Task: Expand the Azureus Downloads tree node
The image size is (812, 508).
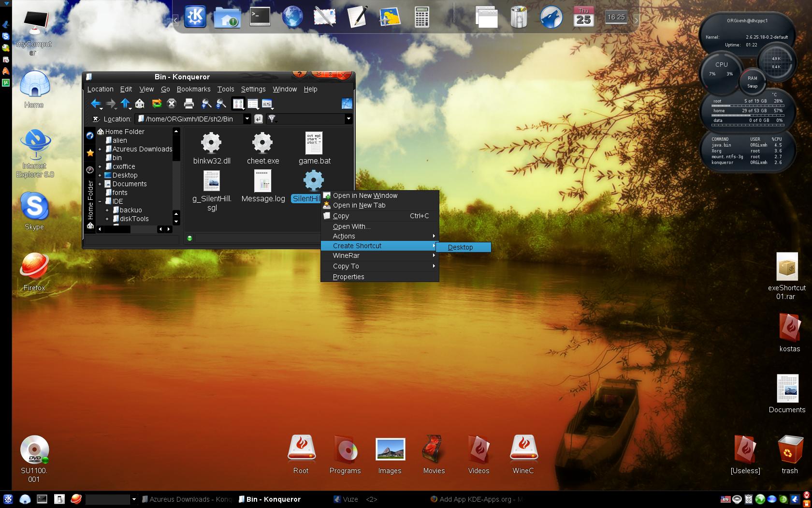Action: click(100, 149)
